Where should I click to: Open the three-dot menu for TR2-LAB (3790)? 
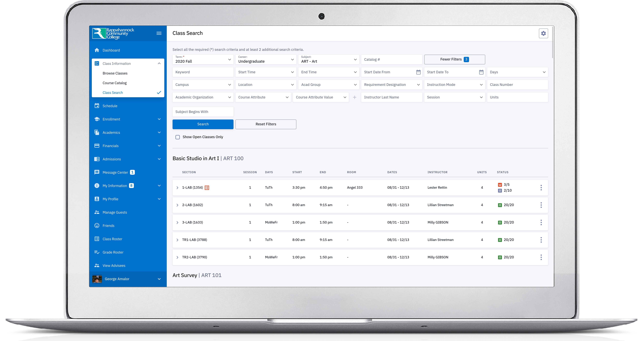coord(541,257)
